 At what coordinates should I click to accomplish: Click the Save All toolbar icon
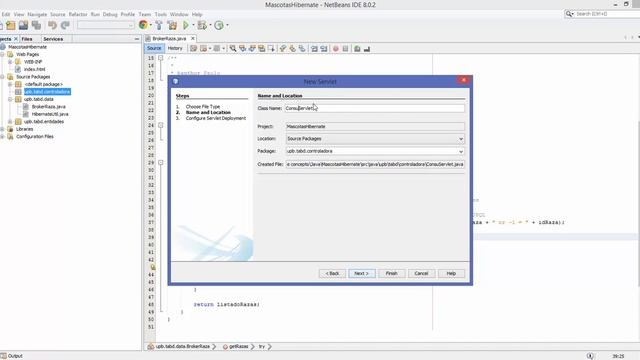pyautogui.click(x=36, y=25)
